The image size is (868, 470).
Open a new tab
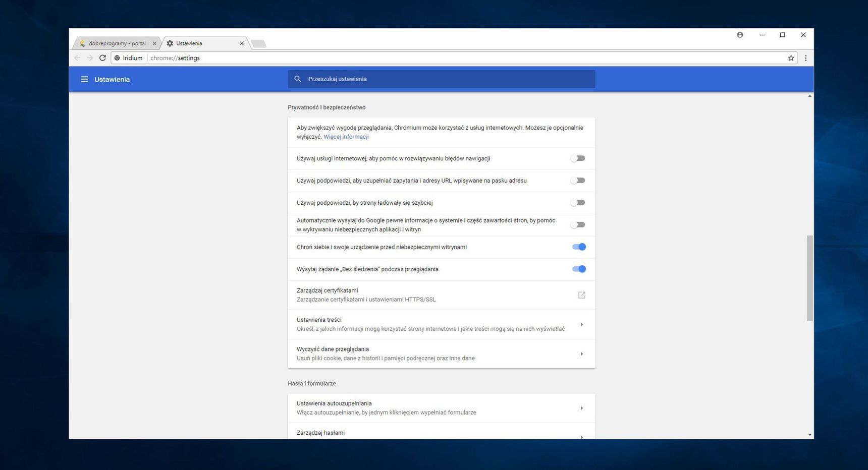pos(258,44)
